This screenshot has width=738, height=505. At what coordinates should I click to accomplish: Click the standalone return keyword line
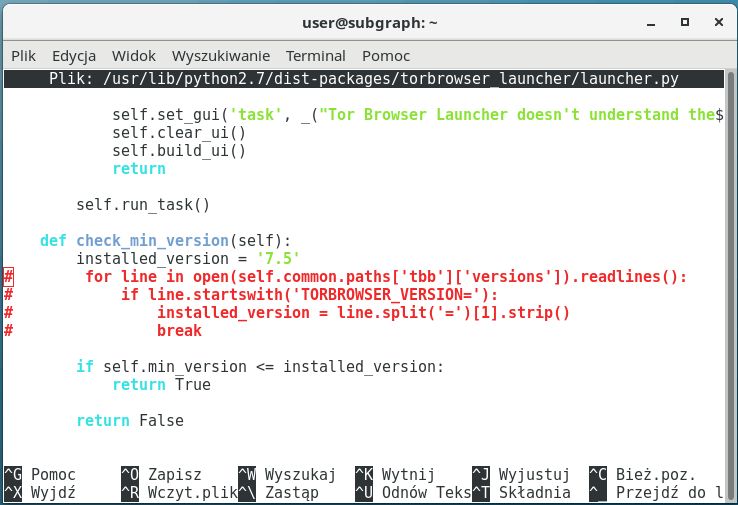tap(139, 168)
